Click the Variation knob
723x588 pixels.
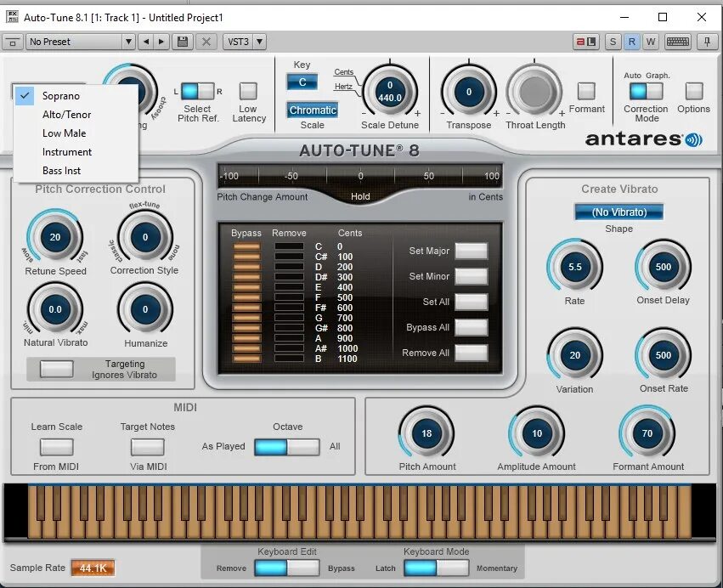coord(574,355)
